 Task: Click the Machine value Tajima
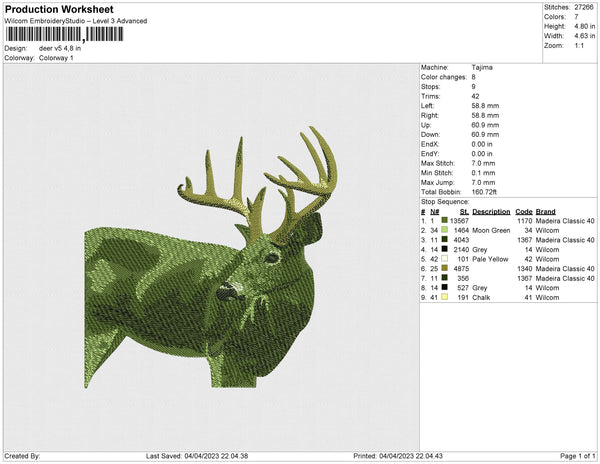(481, 67)
